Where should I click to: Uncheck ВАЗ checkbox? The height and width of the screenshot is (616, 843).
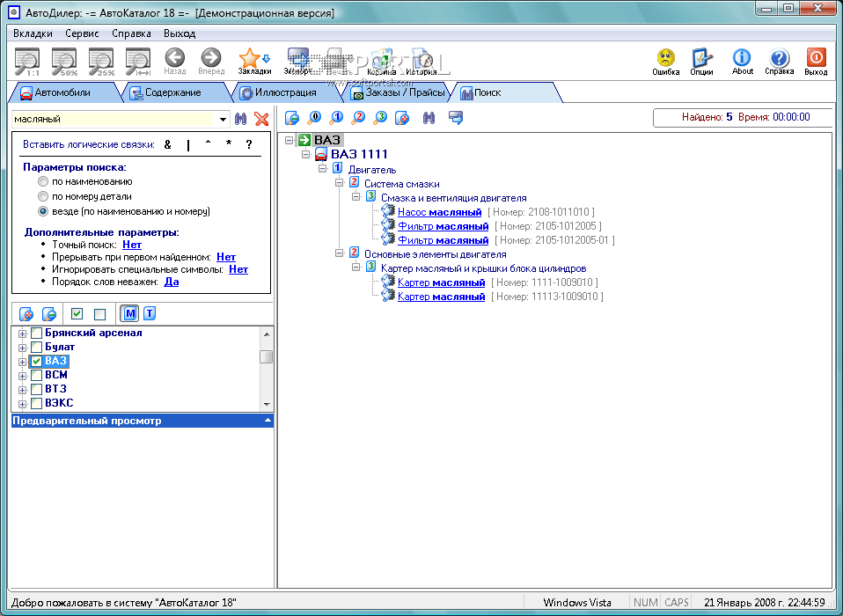click(x=37, y=361)
